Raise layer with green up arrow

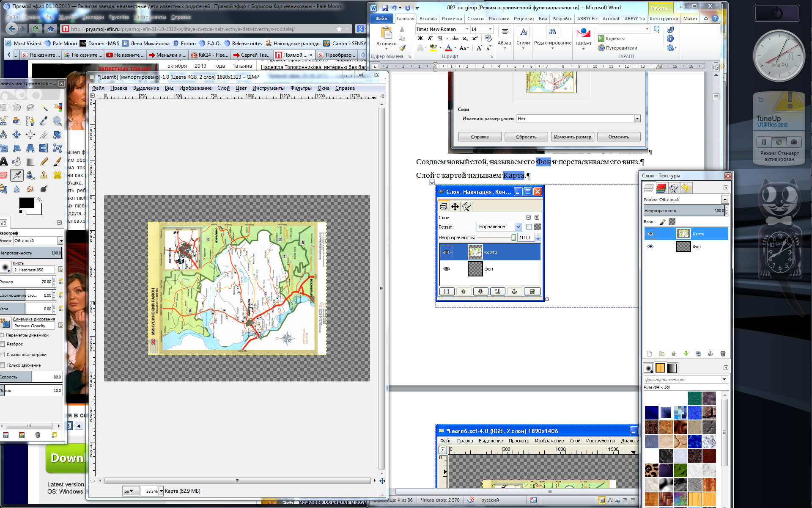pos(674,353)
